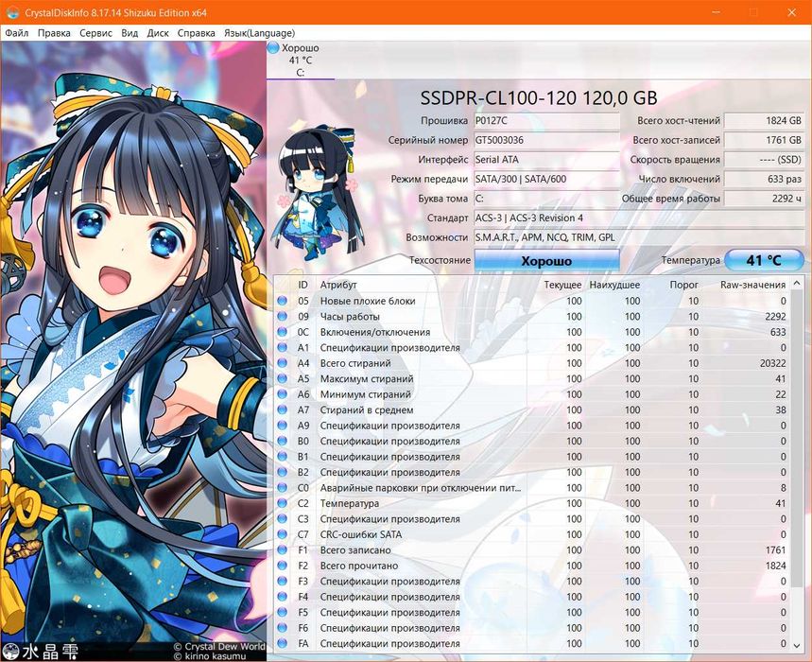The image size is (812, 662).
Task: Click the blue status icon for attribute 09
Action: click(x=283, y=317)
